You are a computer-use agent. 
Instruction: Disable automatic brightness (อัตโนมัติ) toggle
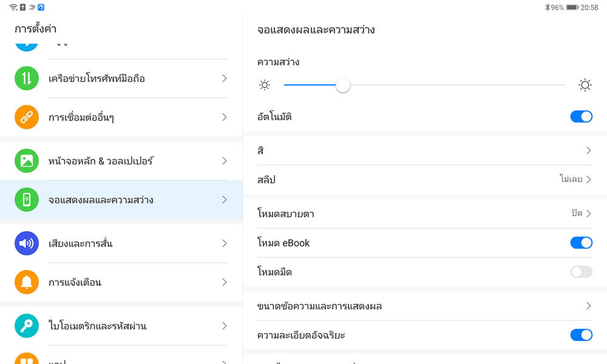pos(581,116)
